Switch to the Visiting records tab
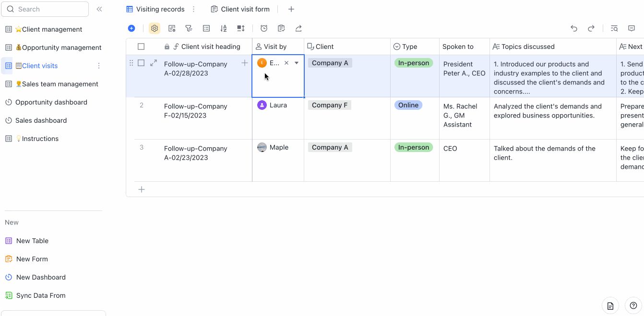 155,9
